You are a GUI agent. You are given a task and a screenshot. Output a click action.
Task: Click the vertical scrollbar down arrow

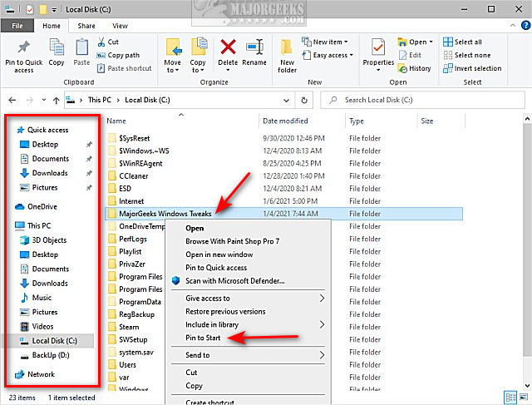click(x=527, y=385)
